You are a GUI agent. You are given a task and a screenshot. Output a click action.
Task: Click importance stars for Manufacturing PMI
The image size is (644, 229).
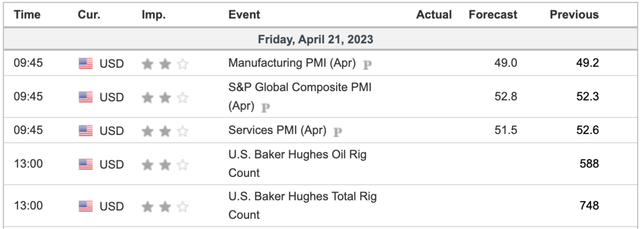[165, 64]
